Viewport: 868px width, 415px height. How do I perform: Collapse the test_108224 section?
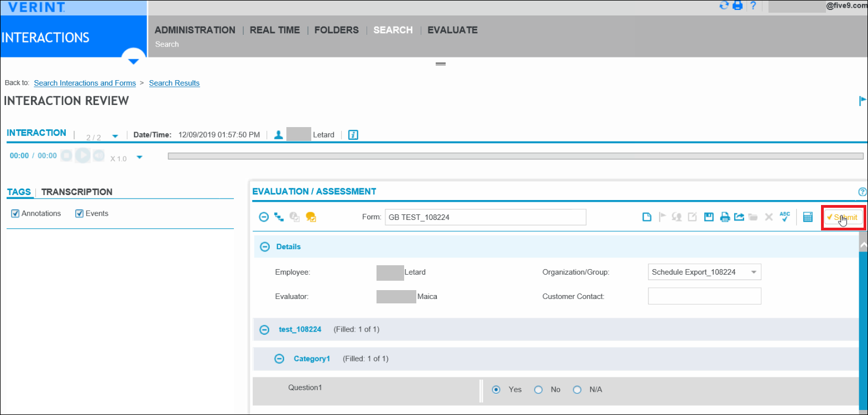click(x=264, y=330)
